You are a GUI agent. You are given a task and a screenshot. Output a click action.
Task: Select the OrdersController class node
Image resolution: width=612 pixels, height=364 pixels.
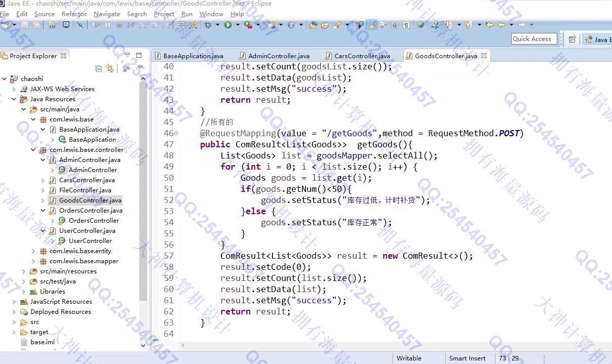tap(94, 220)
